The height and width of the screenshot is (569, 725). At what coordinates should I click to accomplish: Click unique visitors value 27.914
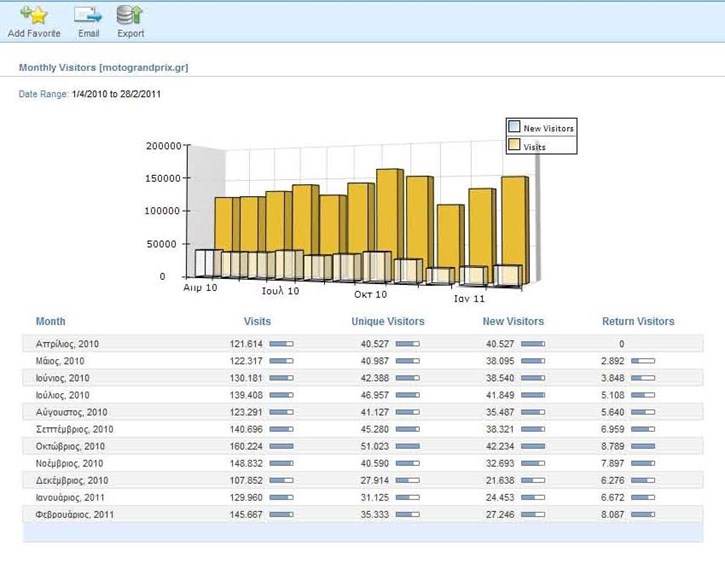tap(375, 481)
